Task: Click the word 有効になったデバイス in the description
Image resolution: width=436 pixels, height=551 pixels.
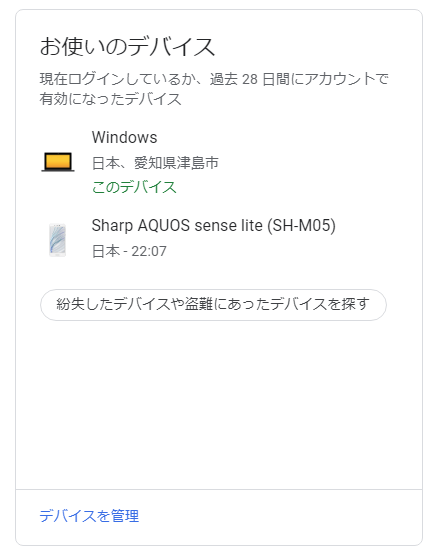Action: tap(110, 99)
